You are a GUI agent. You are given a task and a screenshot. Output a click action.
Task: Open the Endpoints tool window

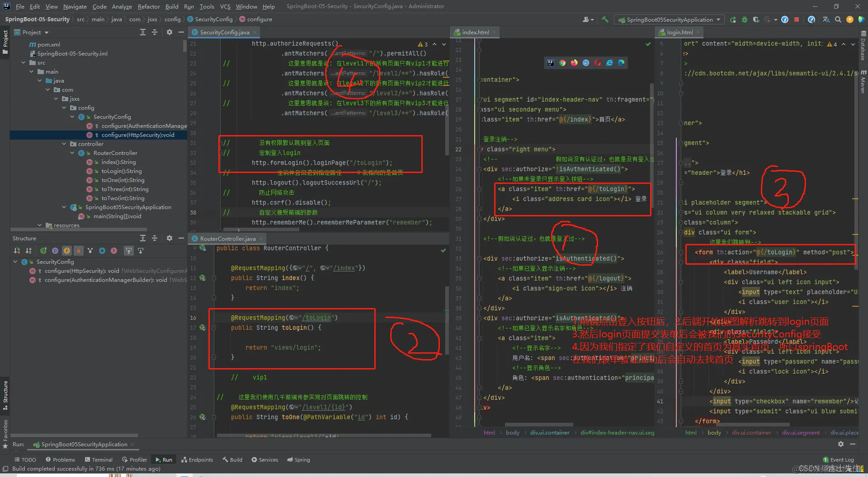(197, 460)
